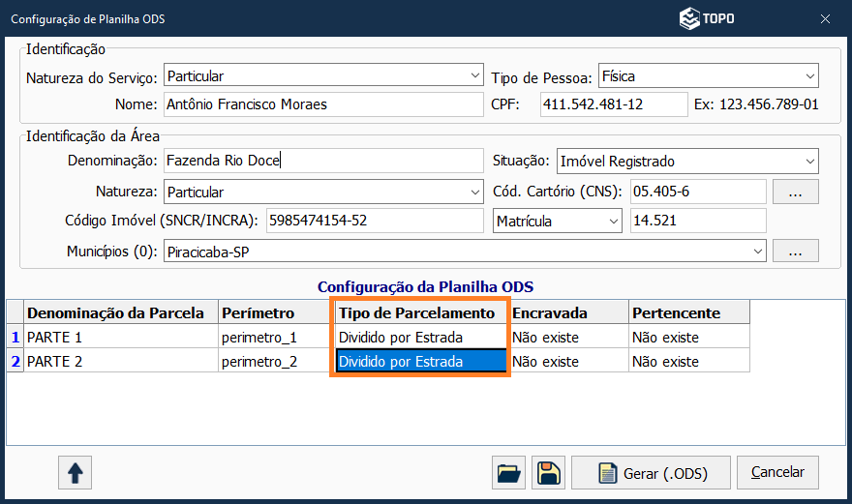Click the save diskette icon
This screenshot has height=504, width=852.
(548, 473)
